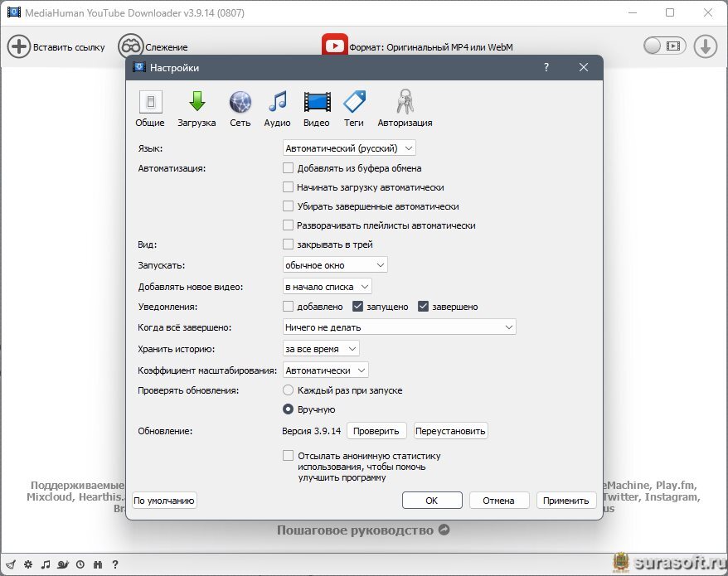Open the Запускать dropdown (обычное окно)
Screen dimensions: 728x576
335,265
